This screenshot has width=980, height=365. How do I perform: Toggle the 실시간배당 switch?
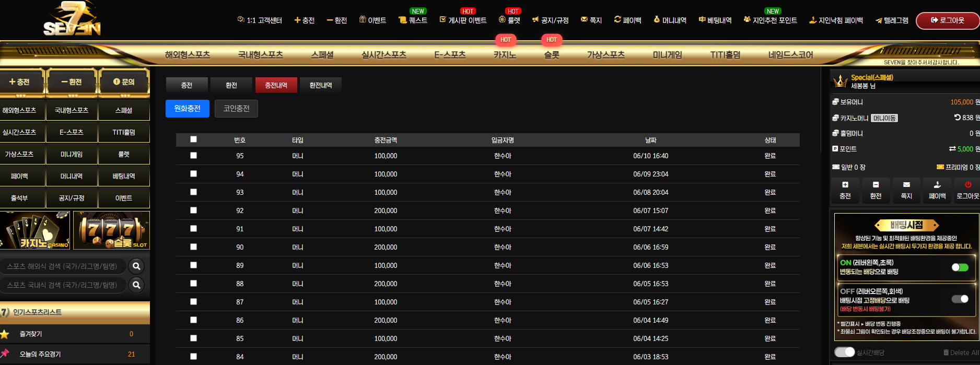click(844, 352)
